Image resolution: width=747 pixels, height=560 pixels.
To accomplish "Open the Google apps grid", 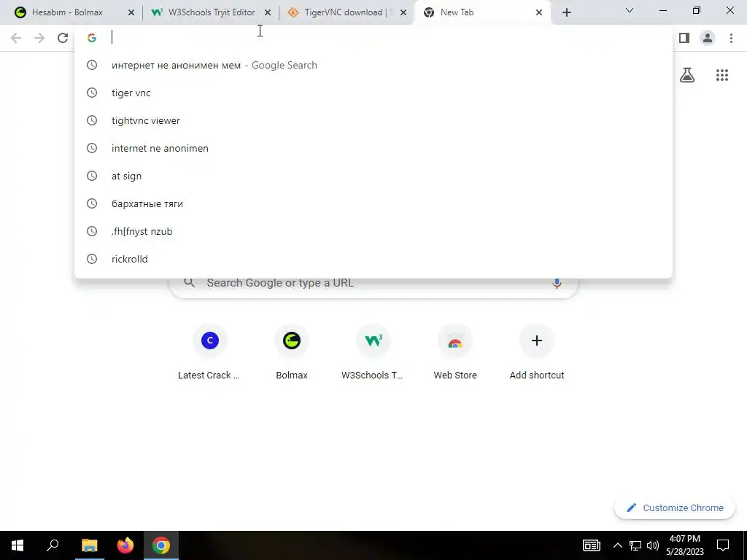I will click(722, 75).
